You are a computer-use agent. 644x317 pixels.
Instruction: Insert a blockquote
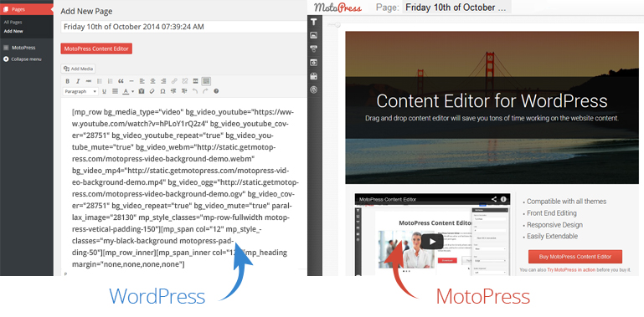click(x=121, y=81)
